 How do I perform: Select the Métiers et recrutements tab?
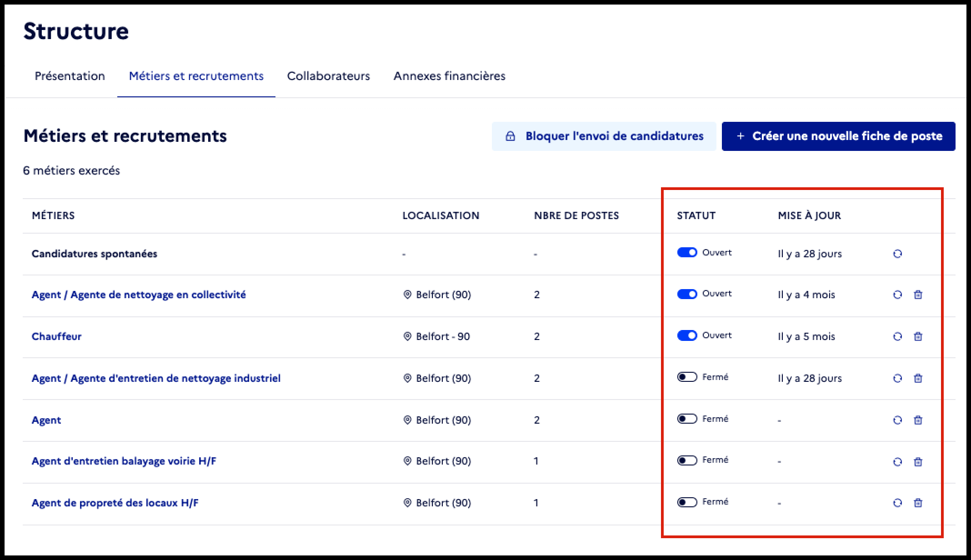click(x=196, y=76)
